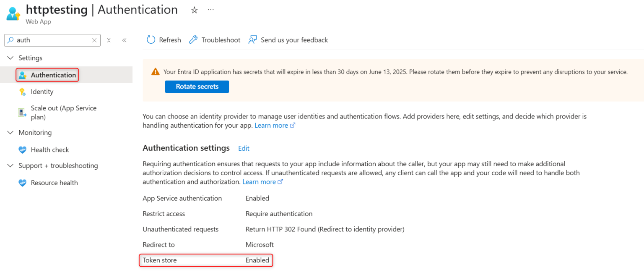This screenshot has height=278, width=644.
Task: Collapse the Settings group
Action: point(10,58)
